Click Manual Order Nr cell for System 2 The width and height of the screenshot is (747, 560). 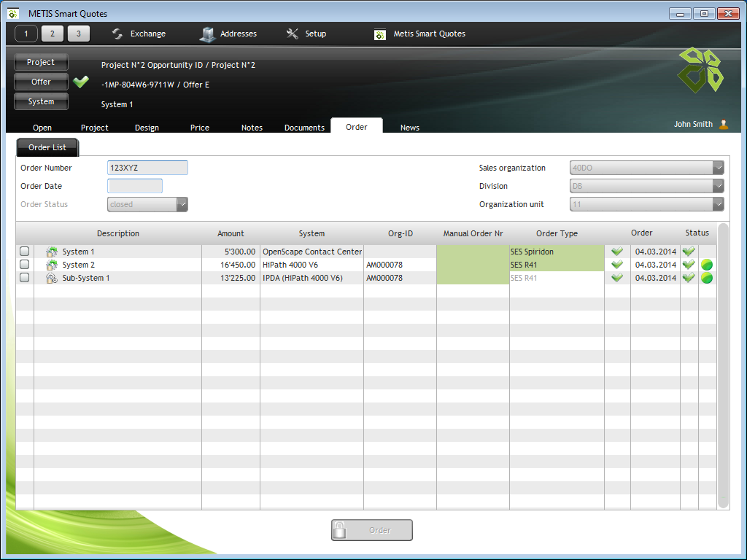473,265
